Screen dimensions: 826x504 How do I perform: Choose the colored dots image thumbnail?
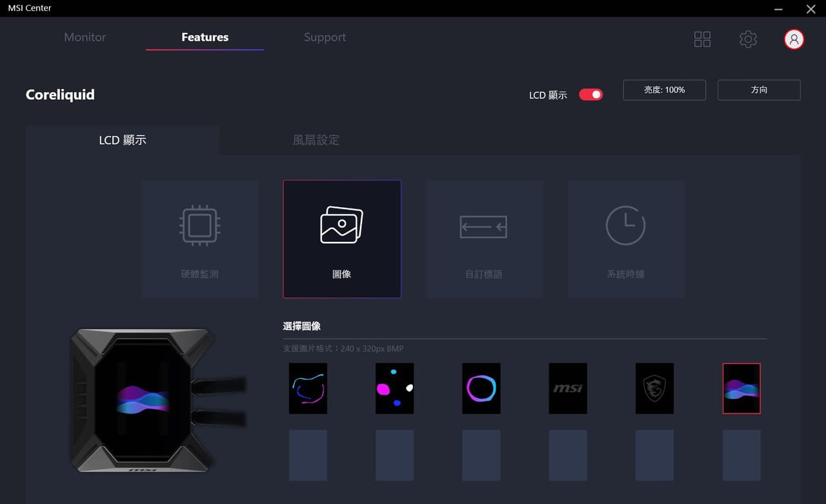click(394, 388)
